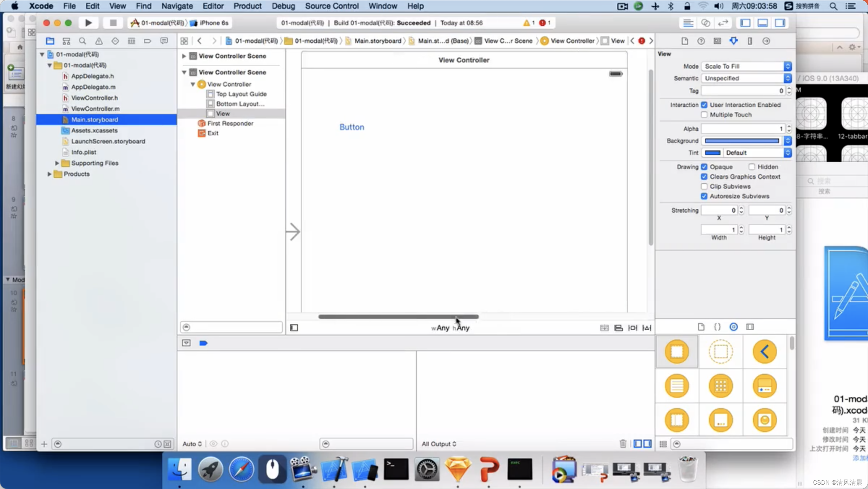Image resolution: width=868 pixels, height=489 pixels.
Task: Enable the Multiple Touch checkbox
Action: (704, 115)
